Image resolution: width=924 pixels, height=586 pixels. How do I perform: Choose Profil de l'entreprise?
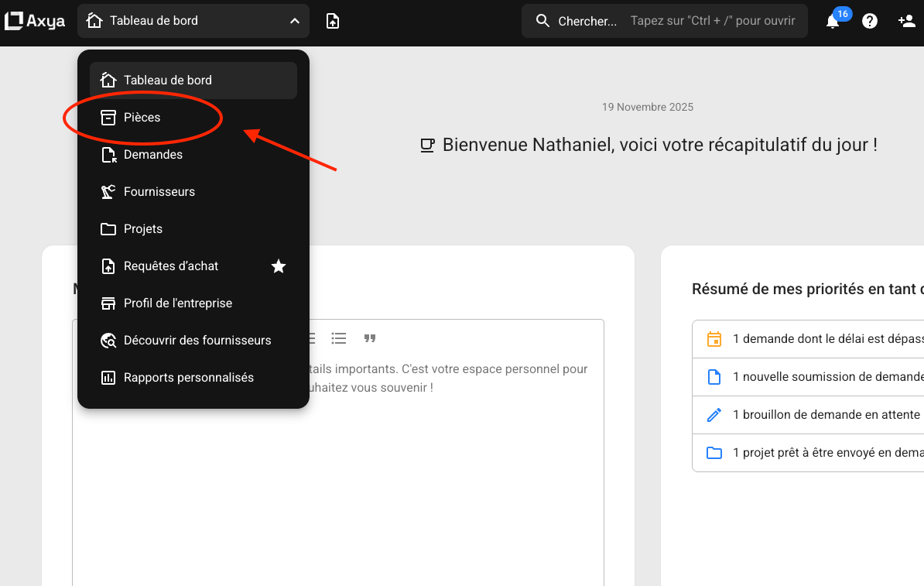coord(178,303)
